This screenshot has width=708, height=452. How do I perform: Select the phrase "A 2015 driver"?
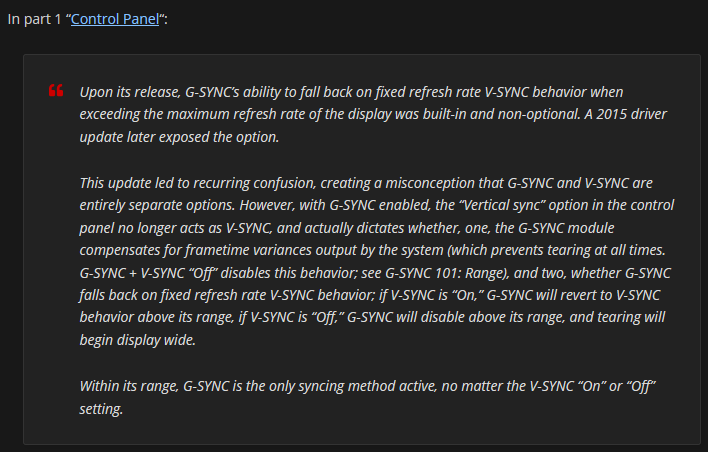(625, 114)
